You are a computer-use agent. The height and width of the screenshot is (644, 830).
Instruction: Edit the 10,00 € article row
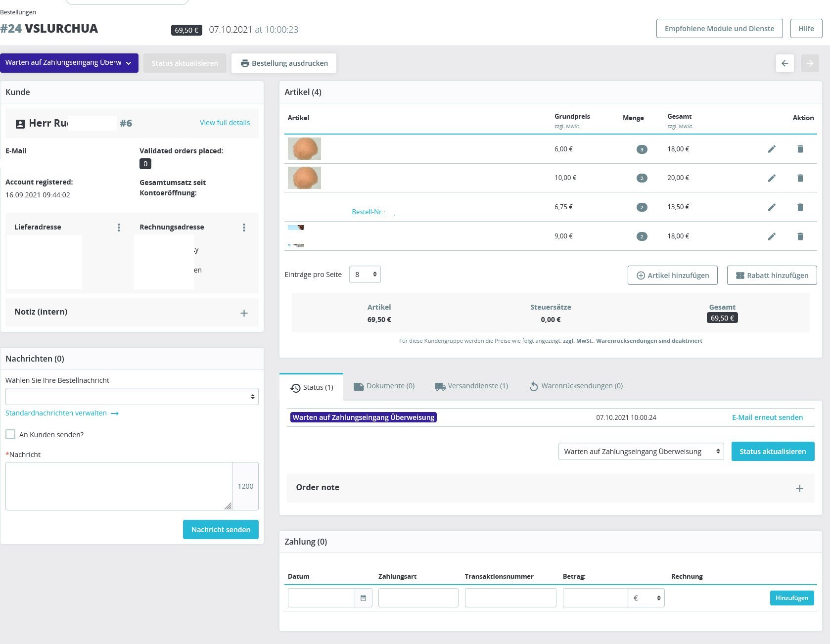[772, 178]
